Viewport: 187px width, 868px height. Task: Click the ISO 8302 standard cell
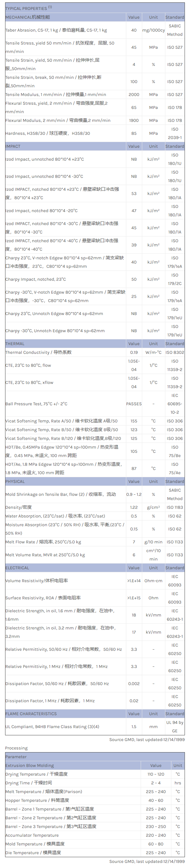point(175,352)
